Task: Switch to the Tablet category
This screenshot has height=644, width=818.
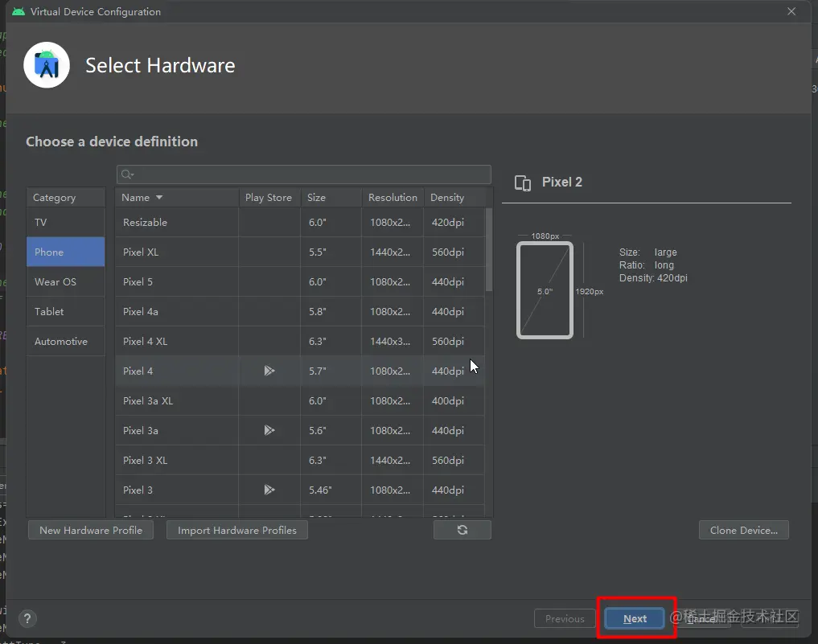Action: (x=65, y=311)
